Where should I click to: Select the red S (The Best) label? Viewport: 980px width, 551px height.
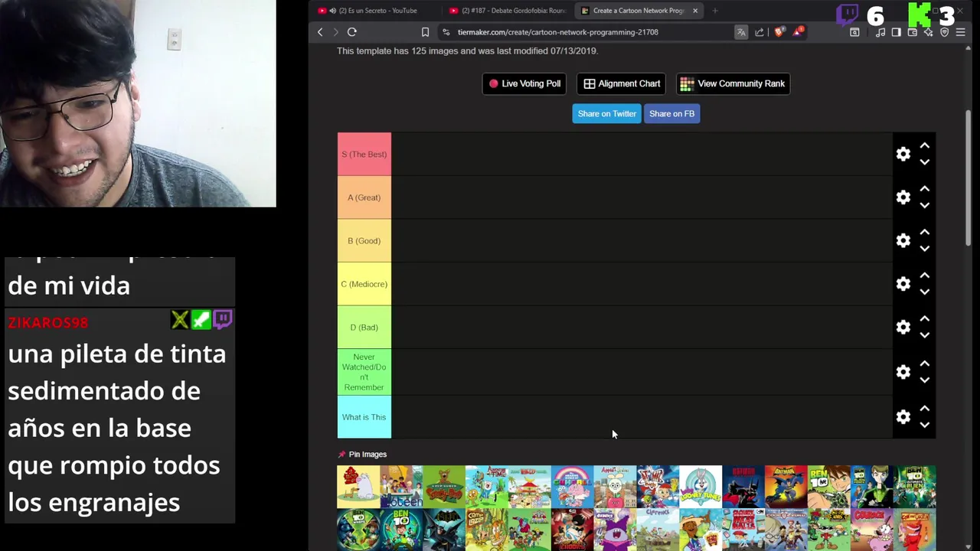[x=364, y=154]
